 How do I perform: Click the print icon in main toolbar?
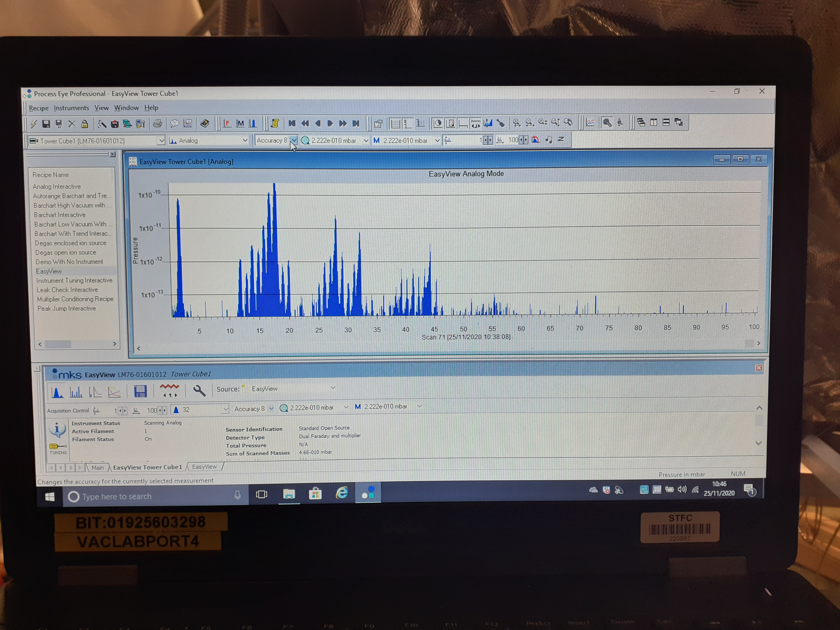[x=157, y=124]
